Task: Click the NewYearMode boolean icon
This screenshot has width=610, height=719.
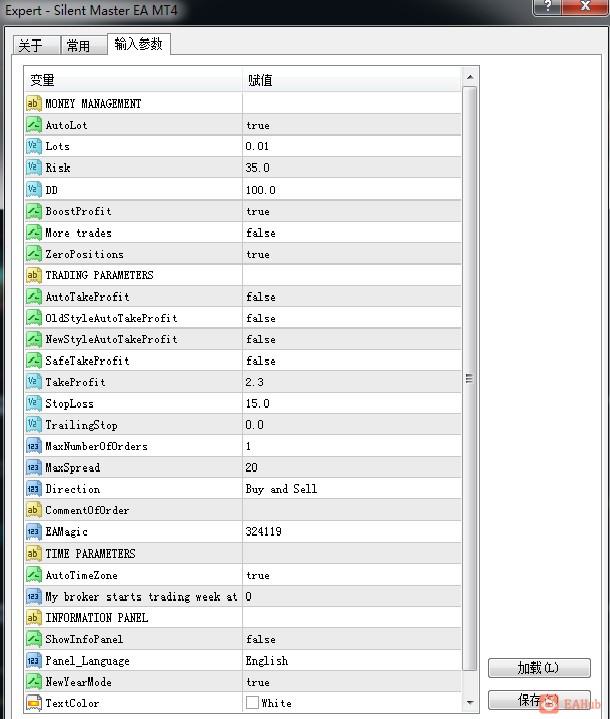Action: (x=33, y=682)
